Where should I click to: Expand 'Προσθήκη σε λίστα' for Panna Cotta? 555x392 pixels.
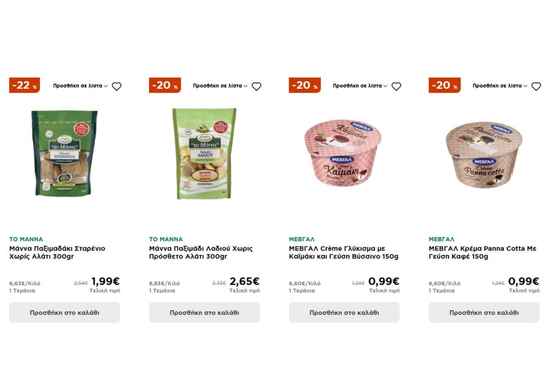[x=500, y=86]
